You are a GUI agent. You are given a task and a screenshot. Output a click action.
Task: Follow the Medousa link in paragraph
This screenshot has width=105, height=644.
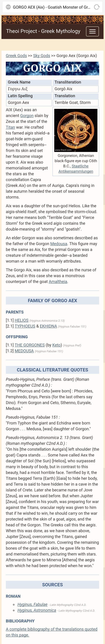[x=59, y=244]
